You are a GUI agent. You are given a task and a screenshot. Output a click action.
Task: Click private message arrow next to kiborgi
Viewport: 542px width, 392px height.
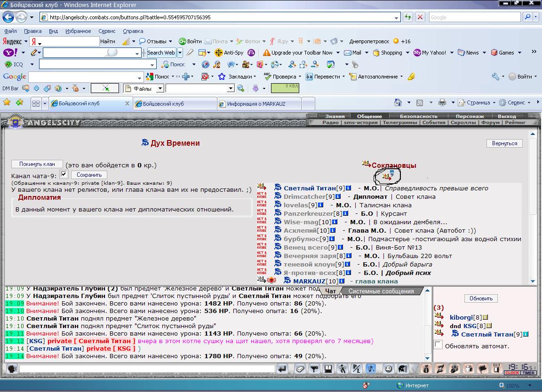point(439,316)
